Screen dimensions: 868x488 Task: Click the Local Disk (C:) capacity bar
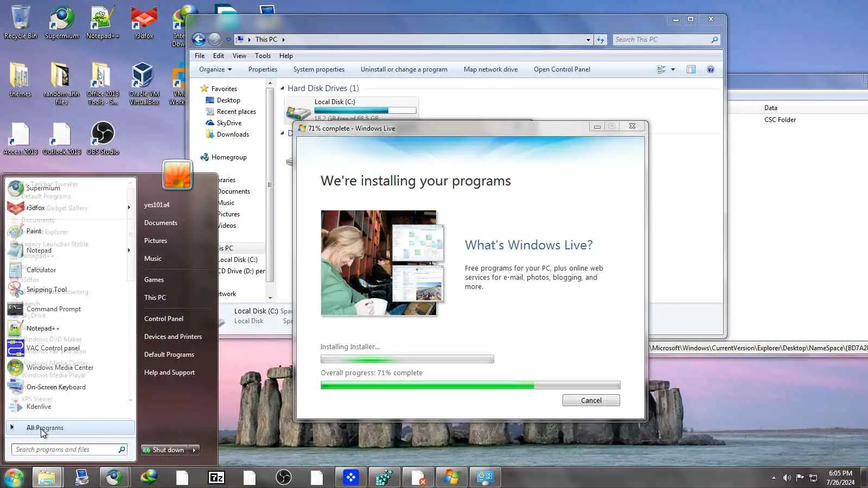tap(365, 111)
